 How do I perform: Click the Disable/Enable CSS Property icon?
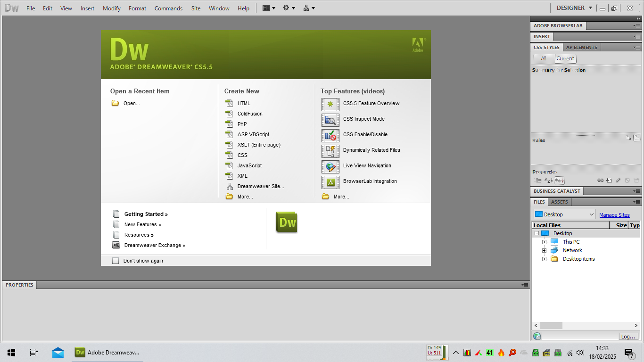[627, 180]
